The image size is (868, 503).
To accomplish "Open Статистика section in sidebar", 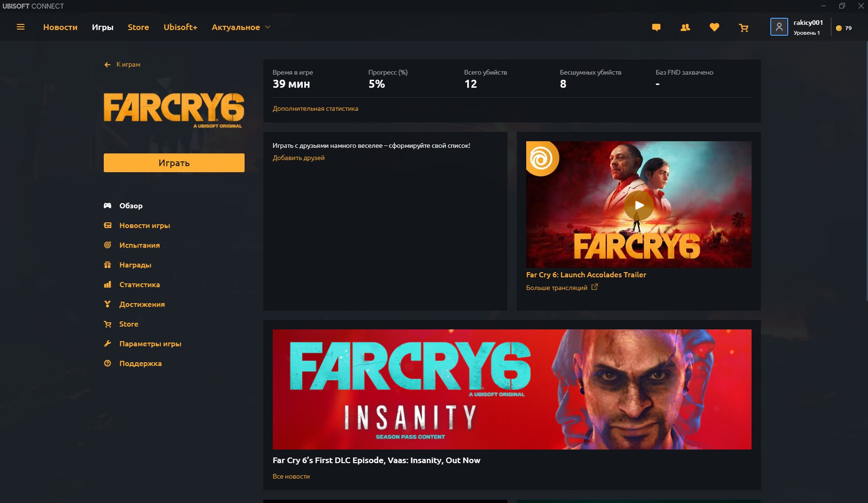I will point(139,284).
